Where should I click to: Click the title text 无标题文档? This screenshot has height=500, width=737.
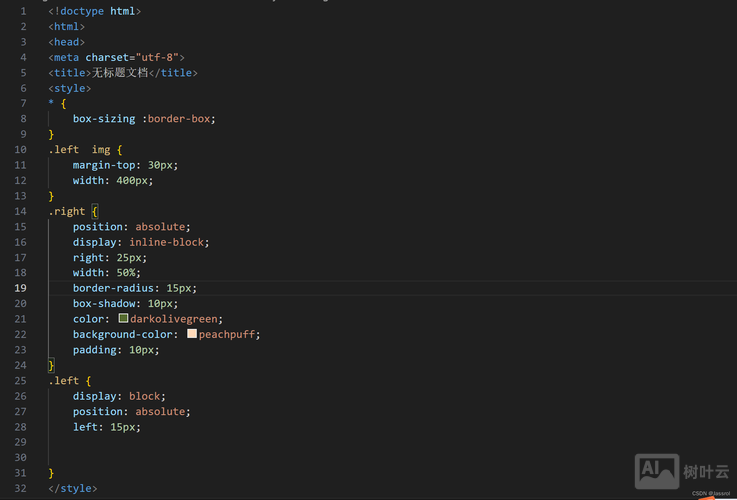coord(120,72)
